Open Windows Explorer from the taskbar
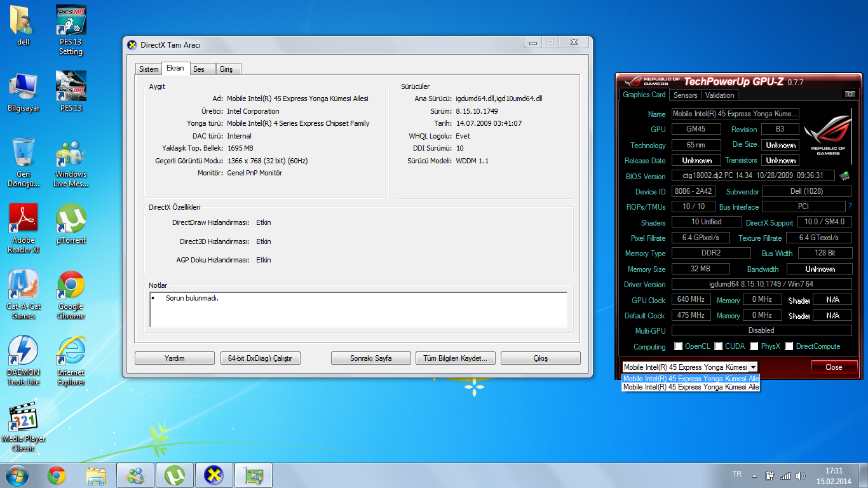 click(x=96, y=475)
